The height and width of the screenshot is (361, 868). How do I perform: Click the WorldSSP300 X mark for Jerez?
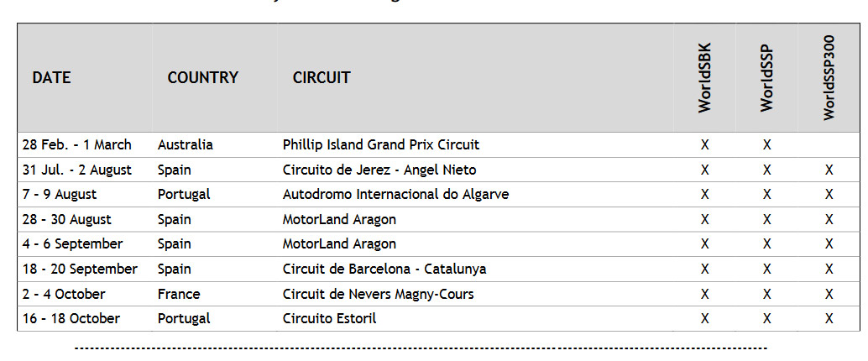pos(829,170)
